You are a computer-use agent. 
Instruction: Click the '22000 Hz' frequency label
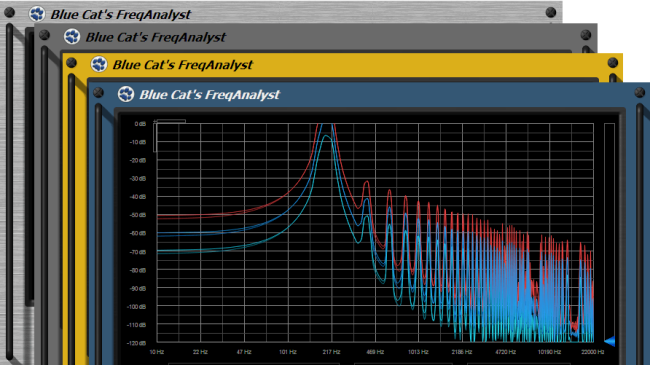(592, 352)
